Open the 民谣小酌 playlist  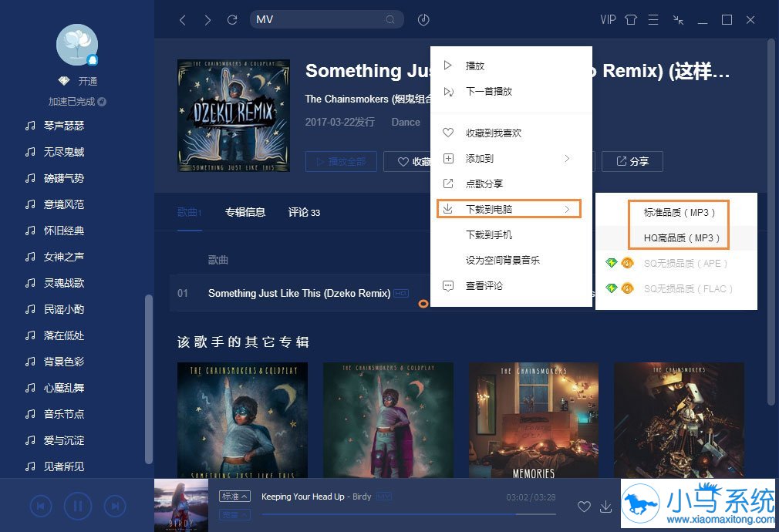[63, 309]
